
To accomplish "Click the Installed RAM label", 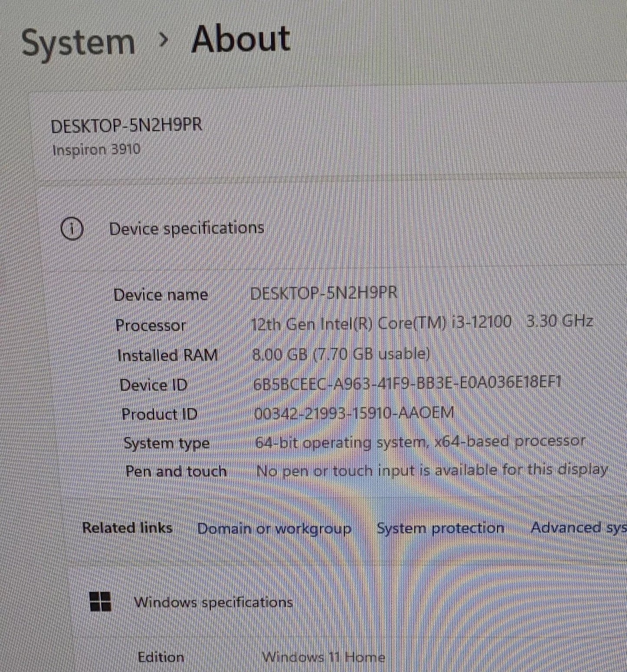I will pyautogui.click(x=167, y=355).
